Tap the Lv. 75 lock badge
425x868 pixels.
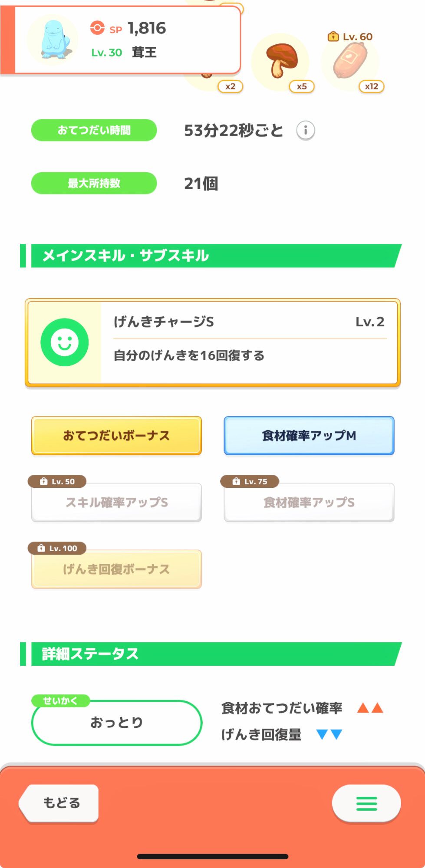click(250, 481)
